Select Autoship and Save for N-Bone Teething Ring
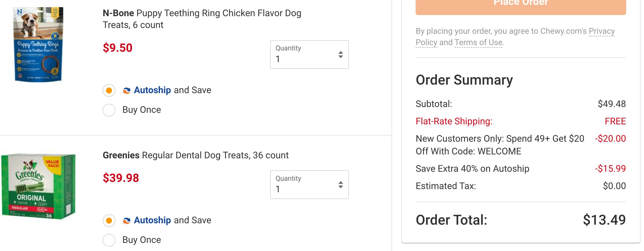This screenshot has height=251, width=644. point(109,91)
